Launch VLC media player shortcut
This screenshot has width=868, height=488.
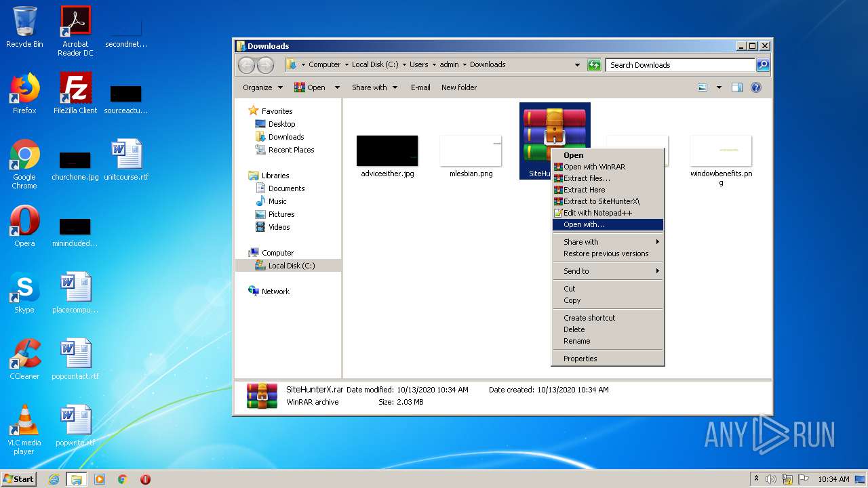(x=24, y=430)
